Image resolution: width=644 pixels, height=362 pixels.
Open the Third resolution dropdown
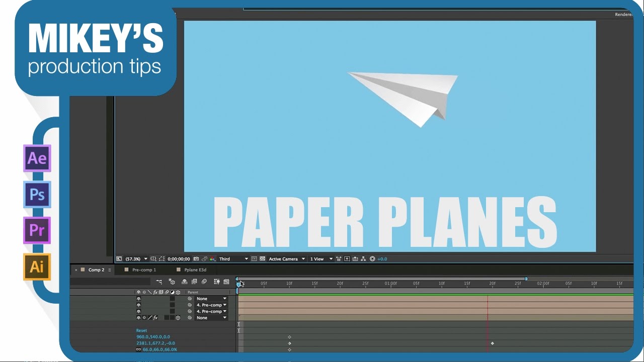233,259
